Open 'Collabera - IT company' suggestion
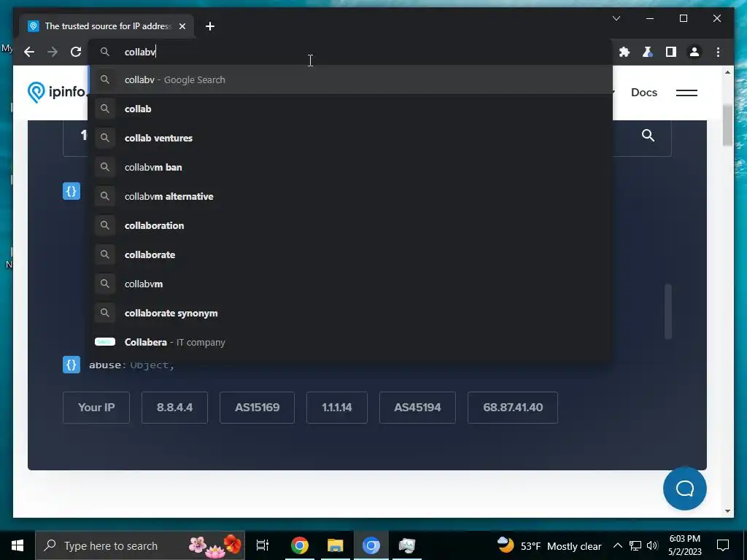Viewport: 747px width, 560px height. [351, 342]
